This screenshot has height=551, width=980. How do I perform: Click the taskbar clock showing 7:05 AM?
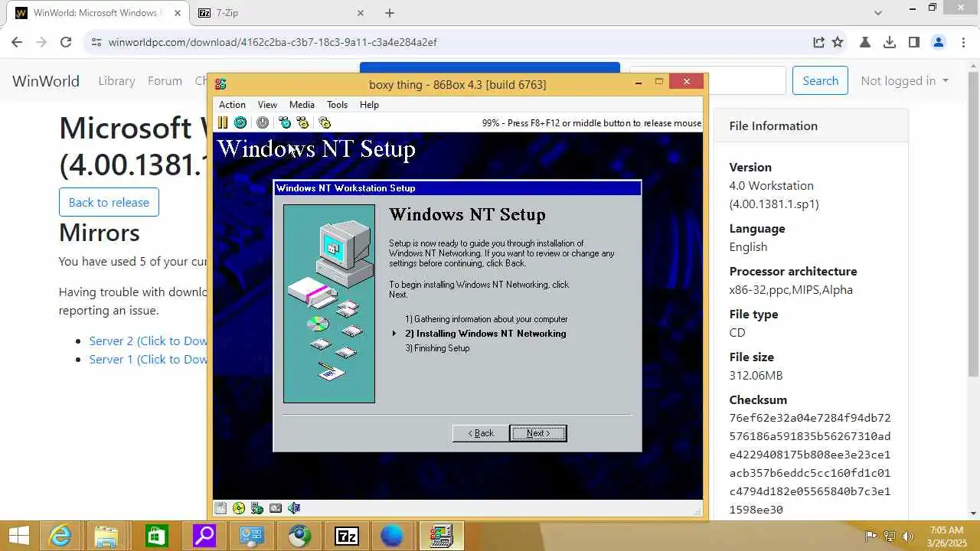[946, 536]
